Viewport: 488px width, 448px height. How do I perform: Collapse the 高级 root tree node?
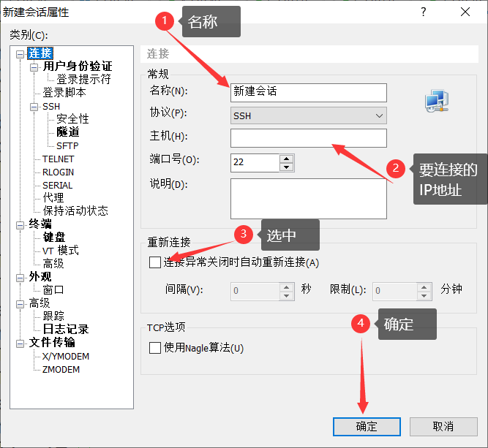(x=20, y=304)
